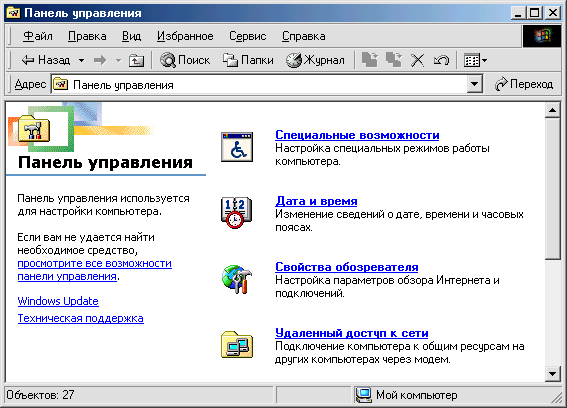Click the scrollbar down arrow
This screenshot has width=567, height=408.
[x=553, y=374]
